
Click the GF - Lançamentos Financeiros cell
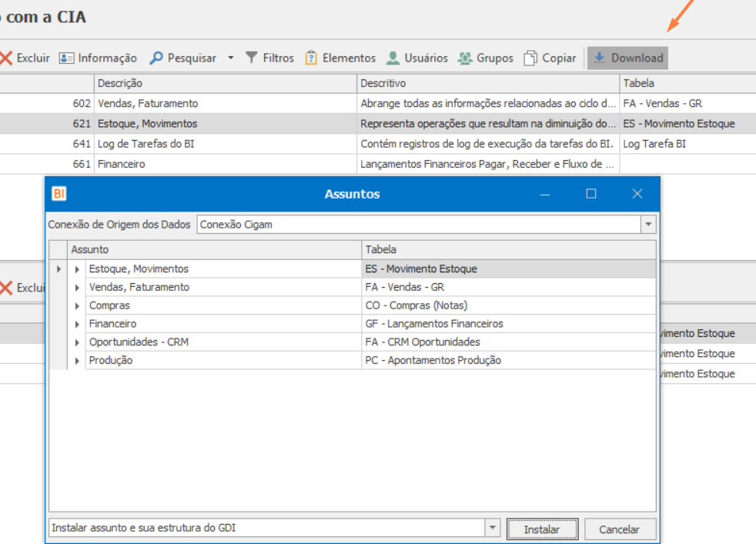point(509,324)
